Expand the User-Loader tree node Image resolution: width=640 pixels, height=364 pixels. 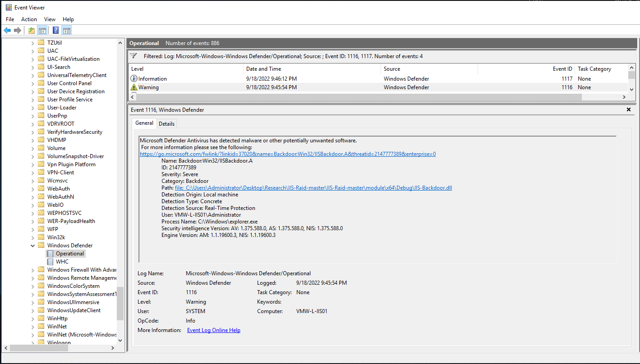pyautogui.click(x=32, y=108)
